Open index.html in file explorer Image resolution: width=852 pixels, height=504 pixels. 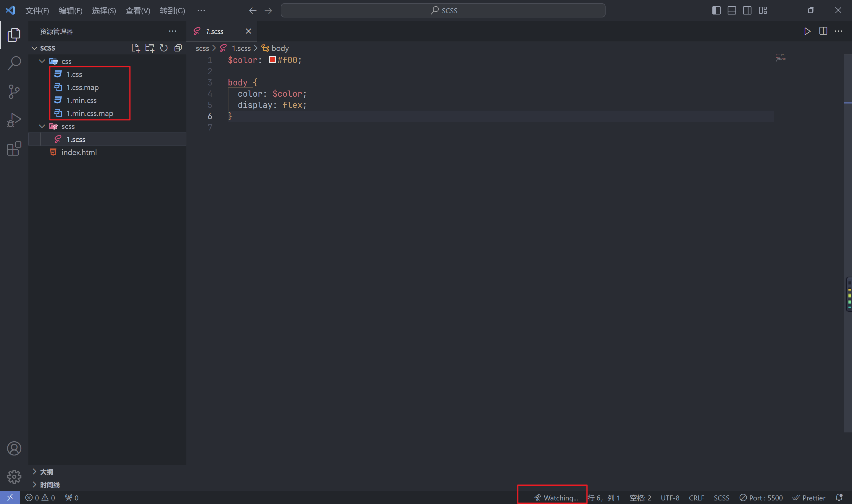79,152
